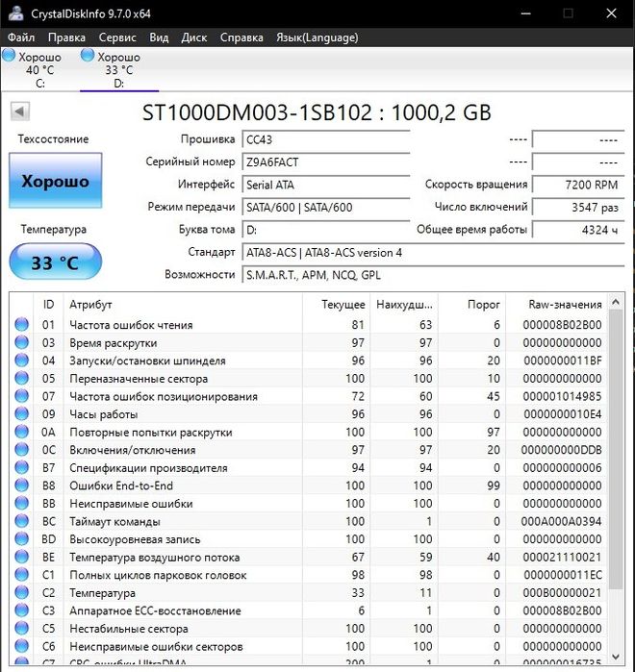The width and height of the screenshot is (635, 672).
Task: Click total work time 4324 ч field
Action: [578, 230]
